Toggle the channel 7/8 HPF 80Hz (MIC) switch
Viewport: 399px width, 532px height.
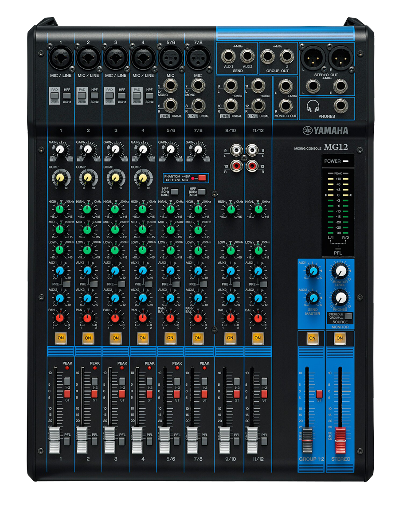[x=203, y=192]
